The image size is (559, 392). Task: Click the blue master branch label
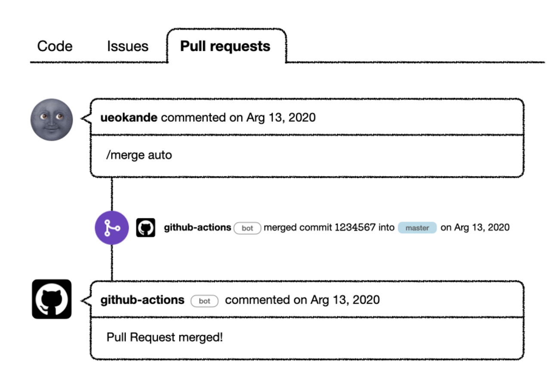click(417, 228)
